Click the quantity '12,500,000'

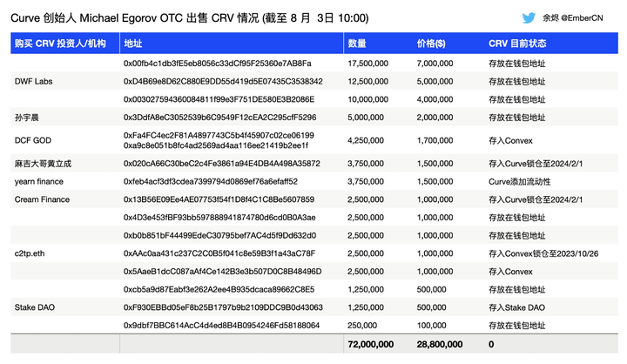click(x=367, y=82)
